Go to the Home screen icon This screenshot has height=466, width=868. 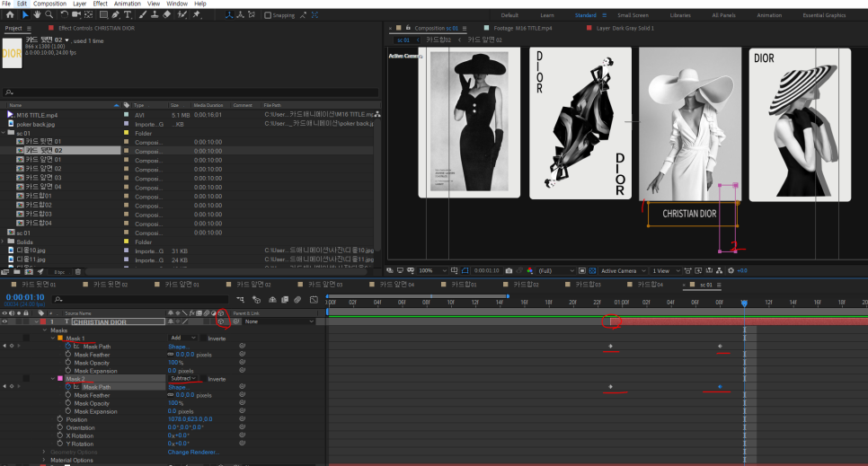10,15
